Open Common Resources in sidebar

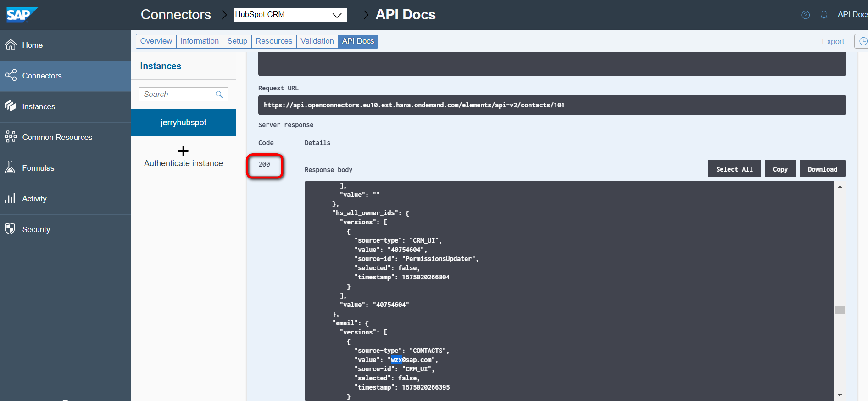57,137
